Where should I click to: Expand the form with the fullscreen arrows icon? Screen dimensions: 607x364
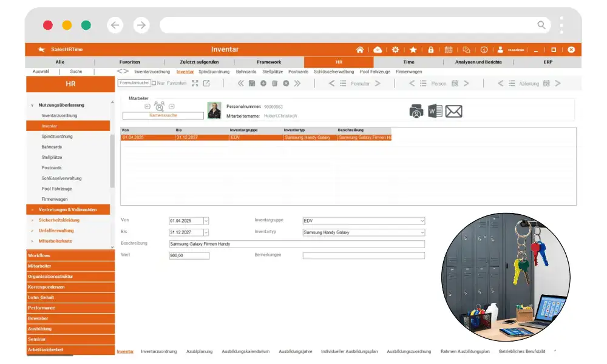click(x=195, y=83)
